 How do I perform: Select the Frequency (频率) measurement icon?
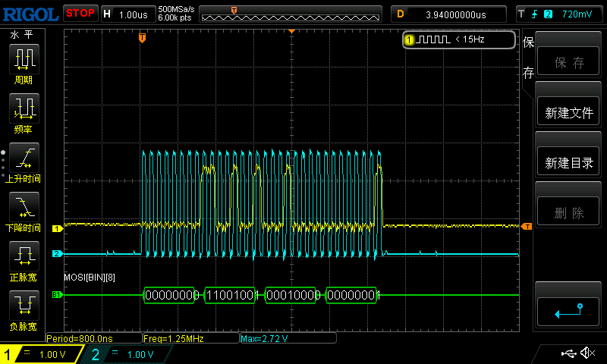(24, 108)
